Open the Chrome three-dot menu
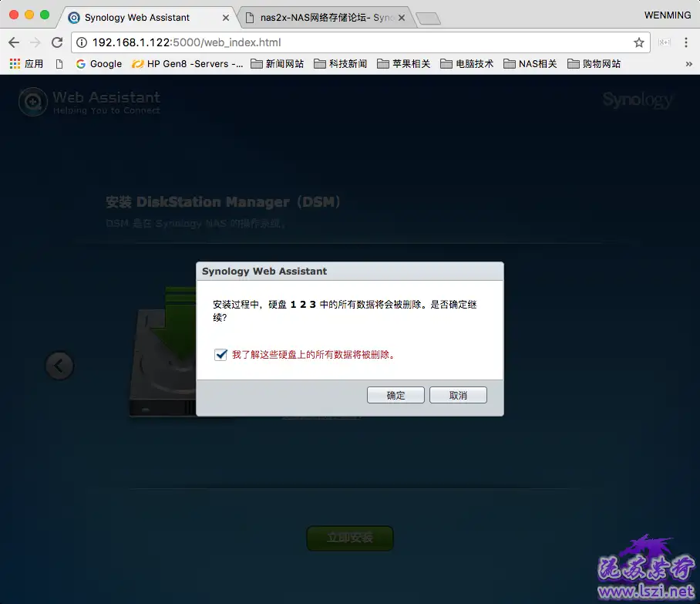The width and height of the screenshot is (700, 604). coord(685,42)
